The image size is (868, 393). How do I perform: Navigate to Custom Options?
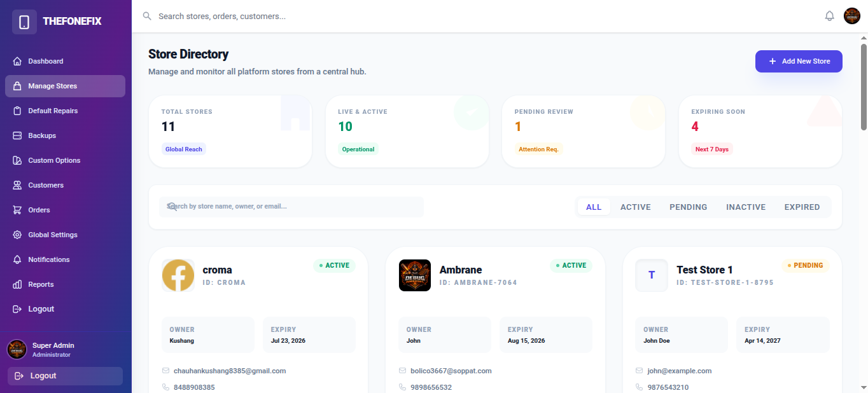tap(65, 160)
